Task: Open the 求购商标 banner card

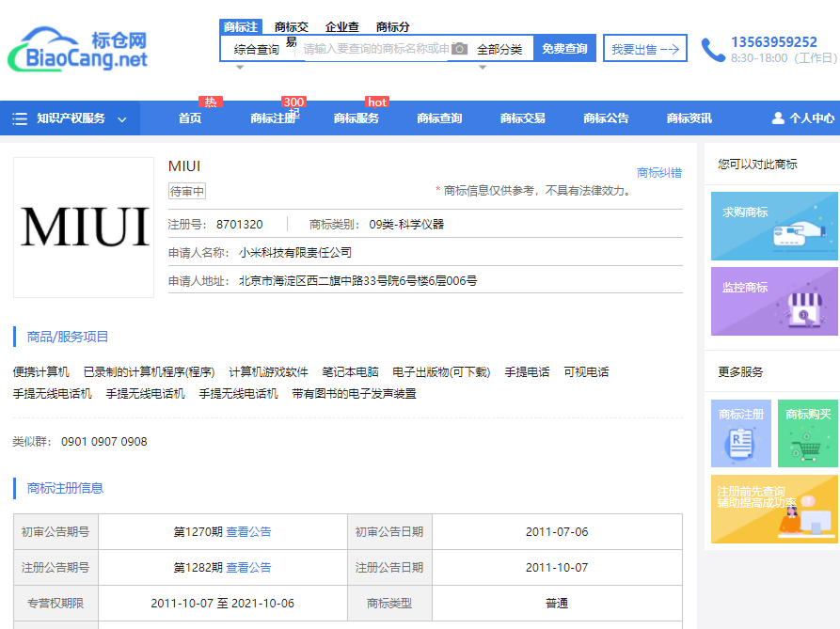Action: click(x=774, y=226)
